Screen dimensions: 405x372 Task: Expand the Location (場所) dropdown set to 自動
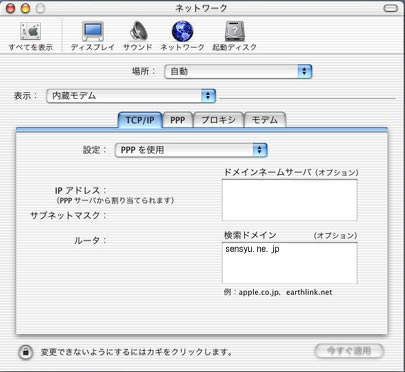coord(238,72)
